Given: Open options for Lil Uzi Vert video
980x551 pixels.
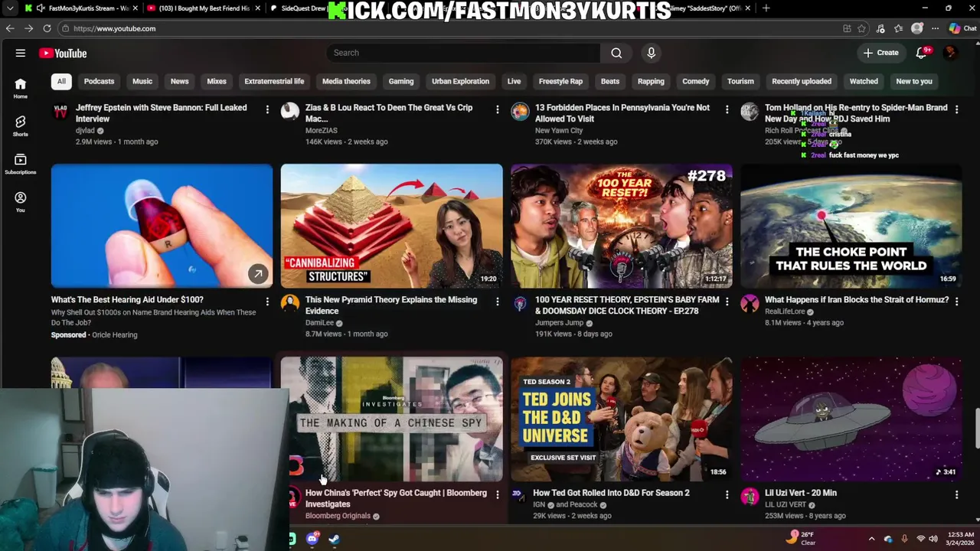Looking at the screenshot, I should (956, 495).
